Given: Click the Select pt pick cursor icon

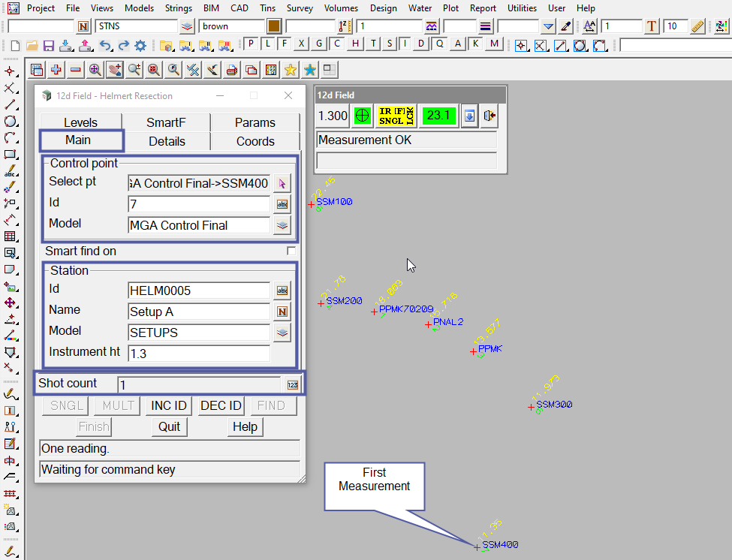Looking at the screenshot, I should click(x=282, y=183).
